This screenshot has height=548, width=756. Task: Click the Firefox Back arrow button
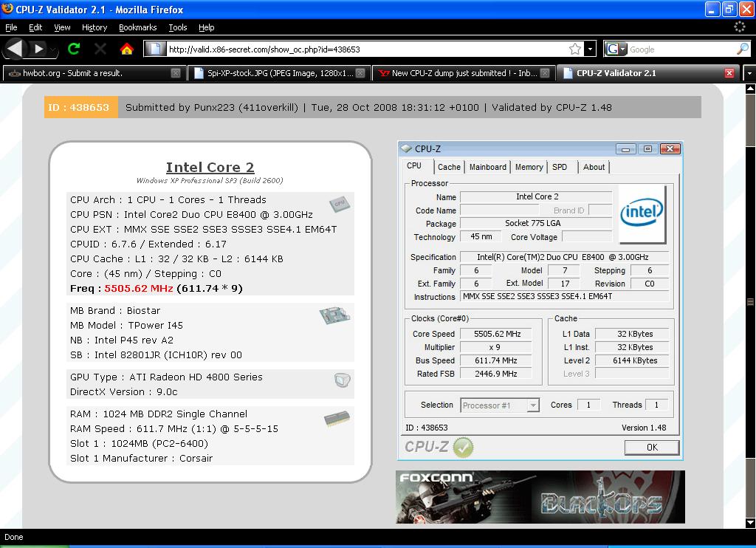click(13, 49)
